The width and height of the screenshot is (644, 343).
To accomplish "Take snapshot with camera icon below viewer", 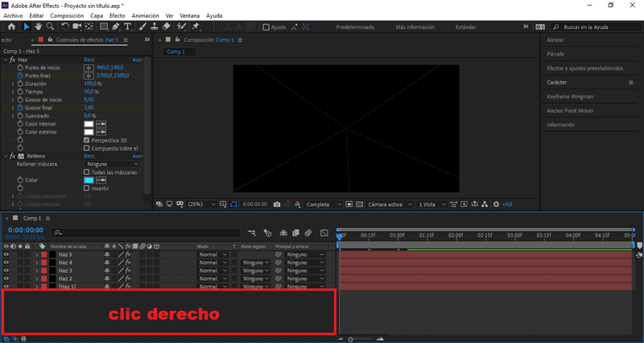I will pyautogui.click(x=277, y=205).
